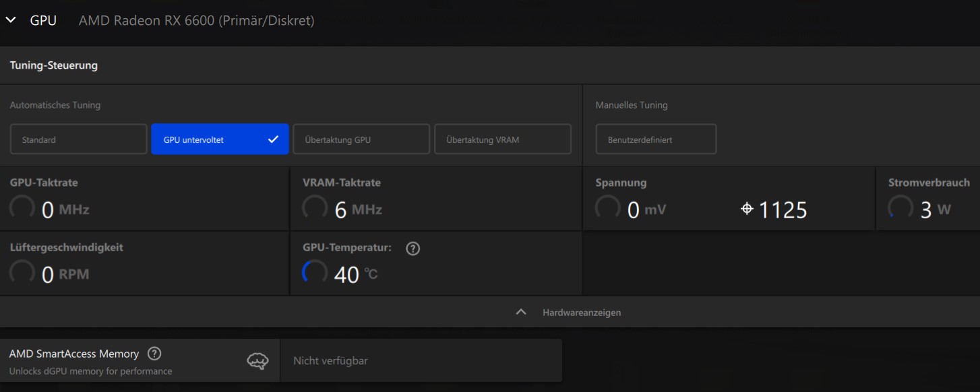Image resolution: width=980 pixels, height=392 pixels.
Task: Select the Standard tuning preset
Action: (78, 139)
